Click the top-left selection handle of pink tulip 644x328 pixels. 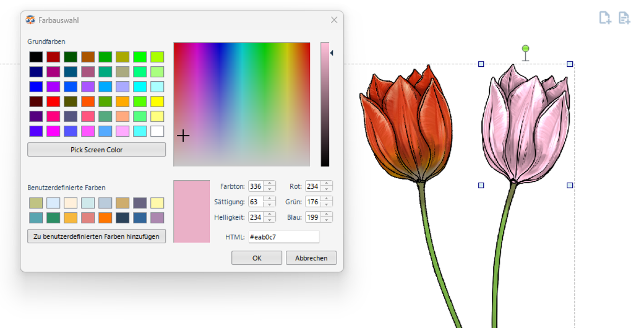pyautogui.click(x=481, y=64)
